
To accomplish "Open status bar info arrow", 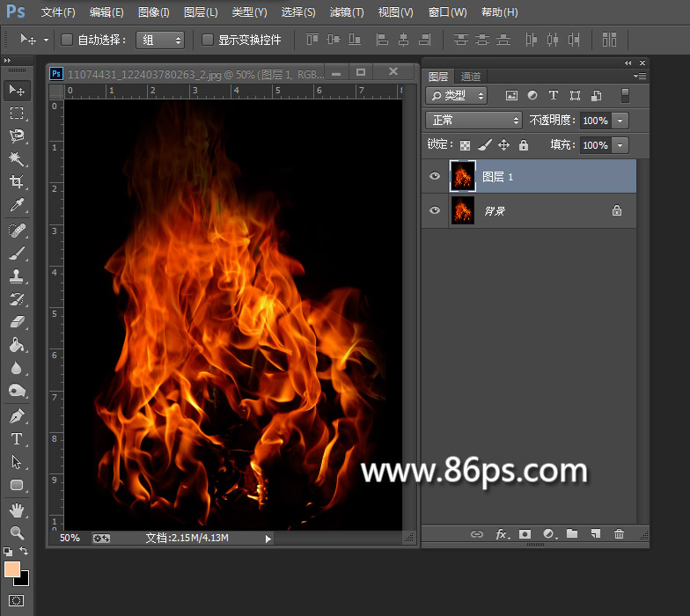I will point(268,539).
